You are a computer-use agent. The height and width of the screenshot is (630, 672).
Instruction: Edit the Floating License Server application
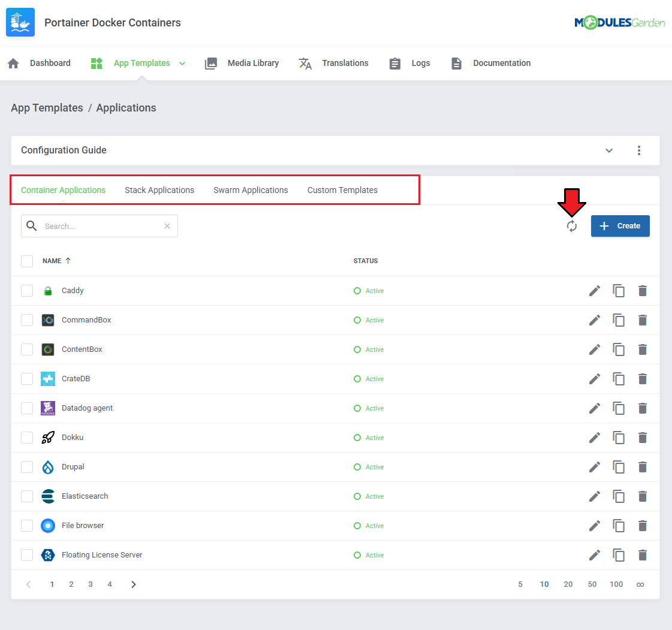[595, 555]
